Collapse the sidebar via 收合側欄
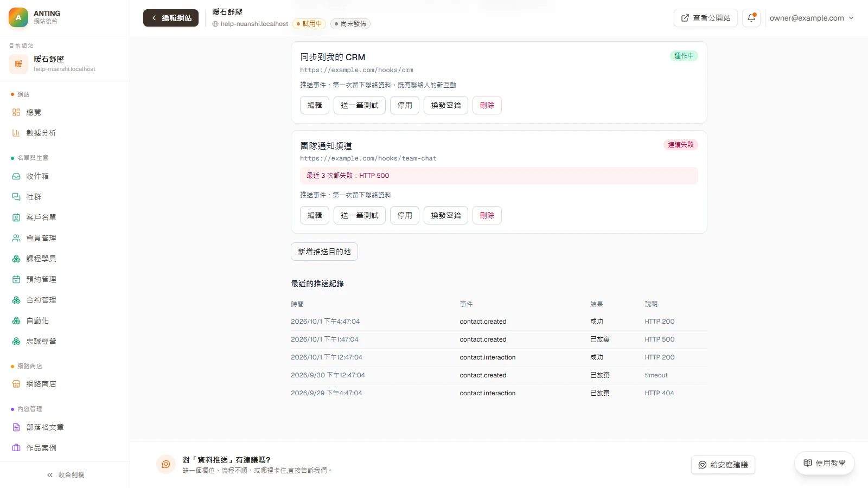The image size is (868, 488). coord(65,475)
